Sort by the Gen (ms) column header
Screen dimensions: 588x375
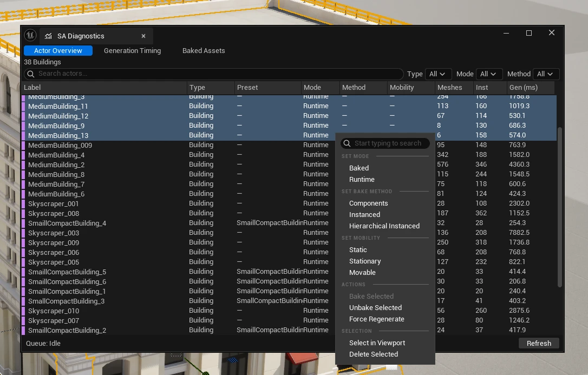(x=531, y=87)
